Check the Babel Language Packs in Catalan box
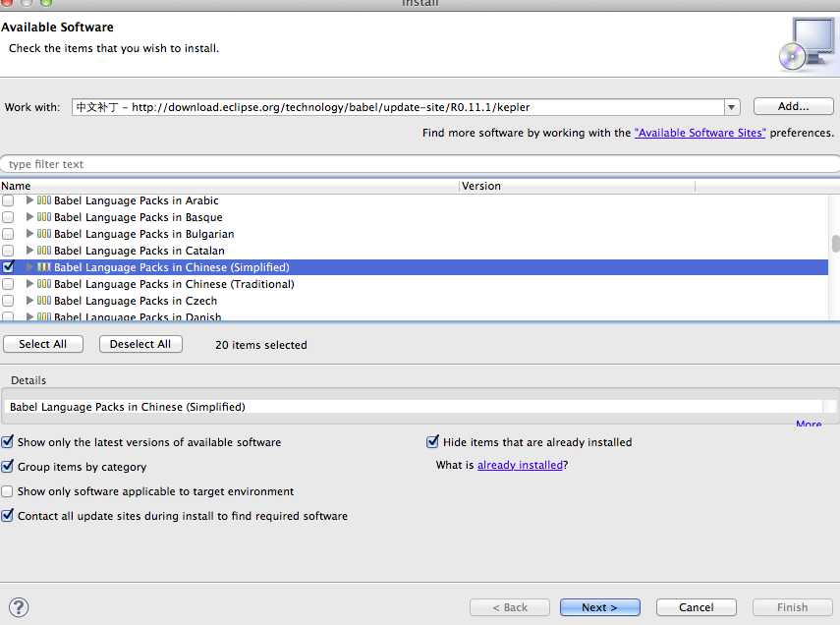 pyautogui.click(x=8, y=251)
